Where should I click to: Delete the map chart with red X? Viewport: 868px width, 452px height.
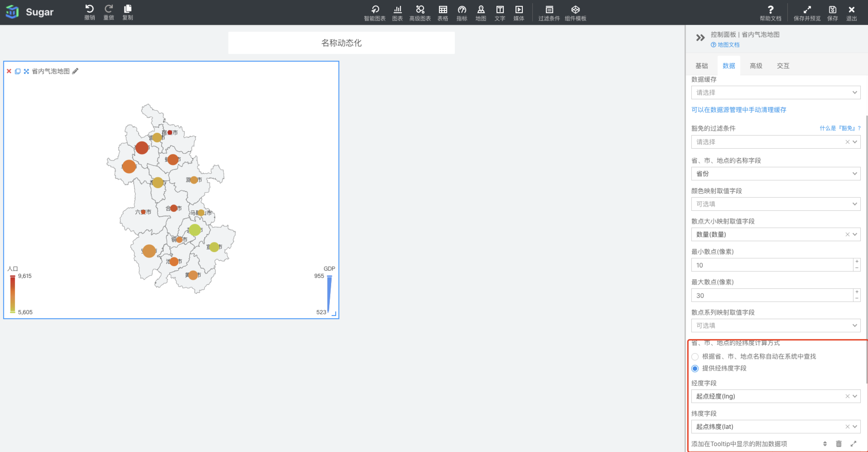pos(9,71)
